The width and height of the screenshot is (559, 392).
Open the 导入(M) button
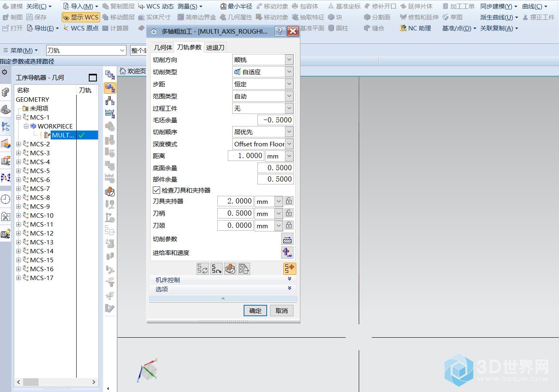[x=81, y=6]
